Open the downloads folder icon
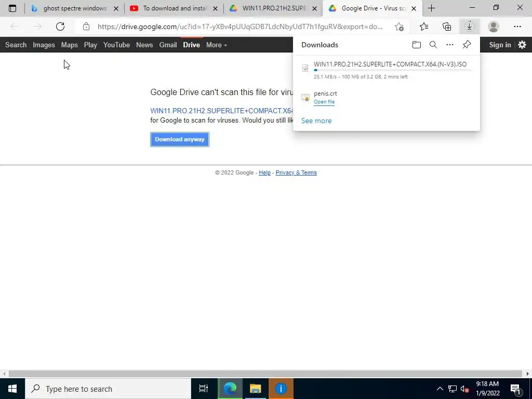The image size is (532, 399). [x=417, y=45]
